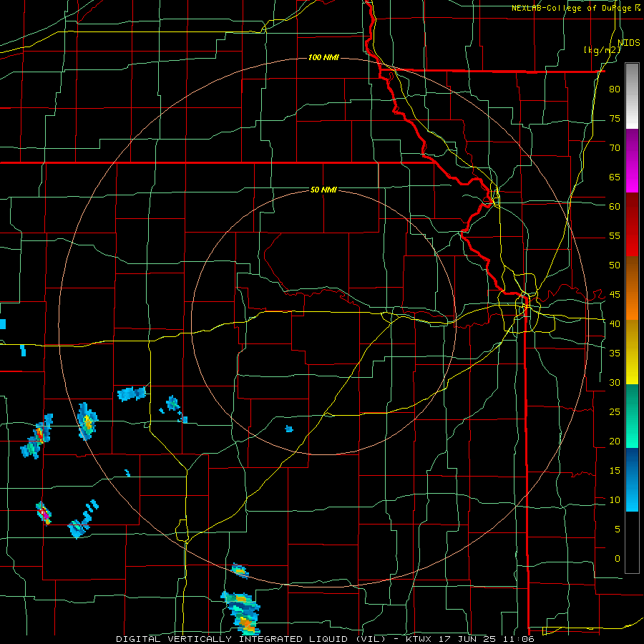The image size is (644, 644).
Task: Click the dark red segment of the VIL legend
Action: [x=632, y=224]
